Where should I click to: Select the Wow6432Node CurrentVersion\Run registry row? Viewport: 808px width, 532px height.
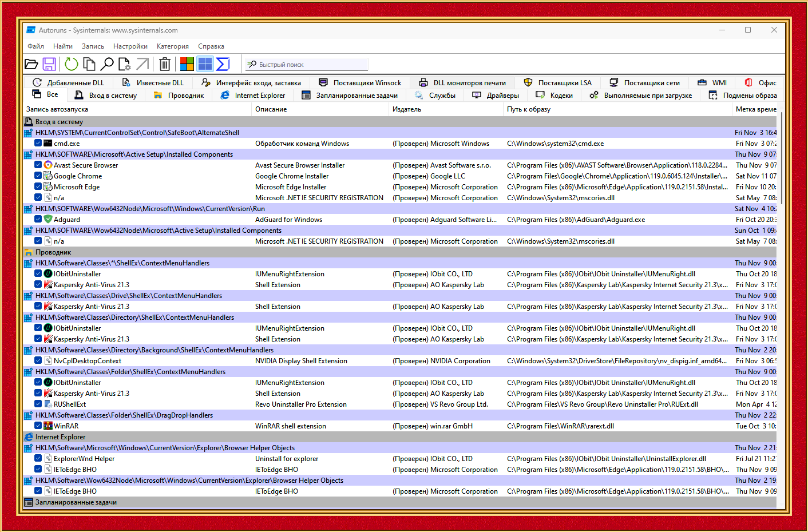pyautogui.click(x=399, y=209)
